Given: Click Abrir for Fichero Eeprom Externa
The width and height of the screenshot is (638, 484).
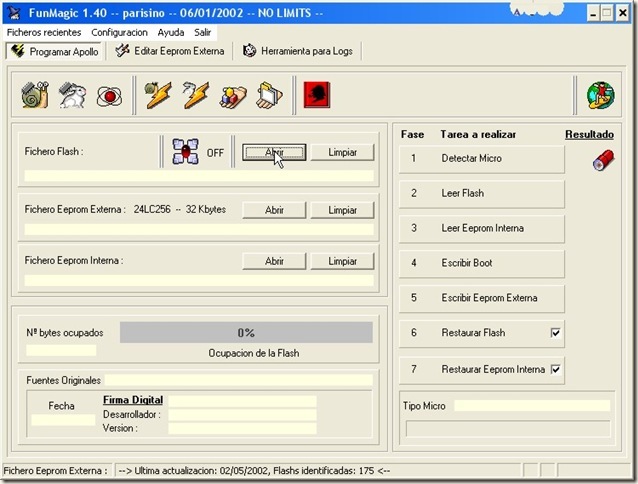Looking at the screenshot, I should (x=274, y=210).
